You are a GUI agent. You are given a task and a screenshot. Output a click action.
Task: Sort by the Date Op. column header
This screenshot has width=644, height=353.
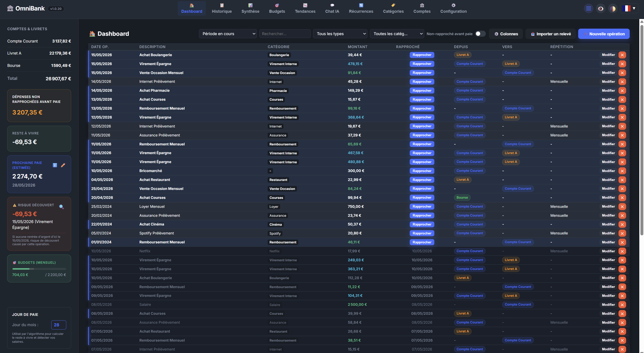(100, 47)
